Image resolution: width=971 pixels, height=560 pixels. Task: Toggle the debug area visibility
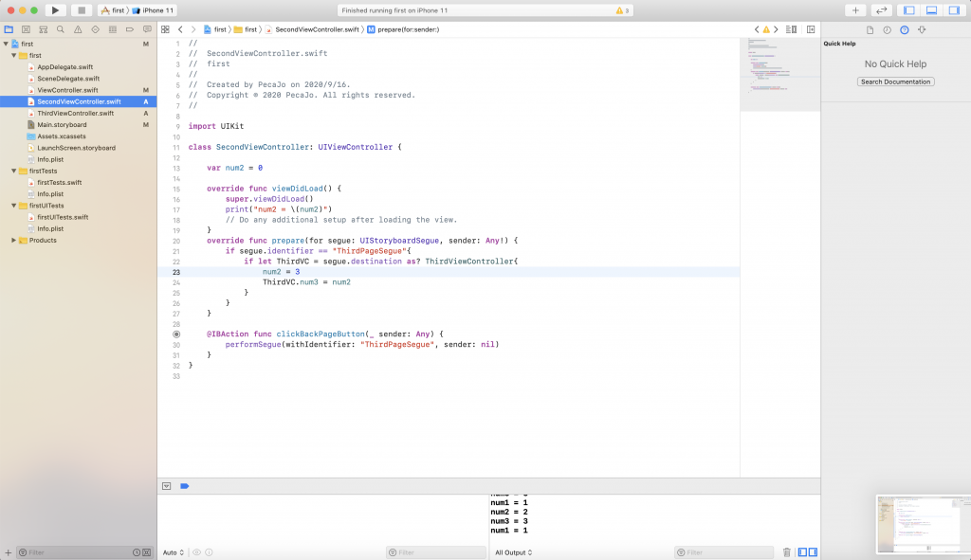[932, 9]
